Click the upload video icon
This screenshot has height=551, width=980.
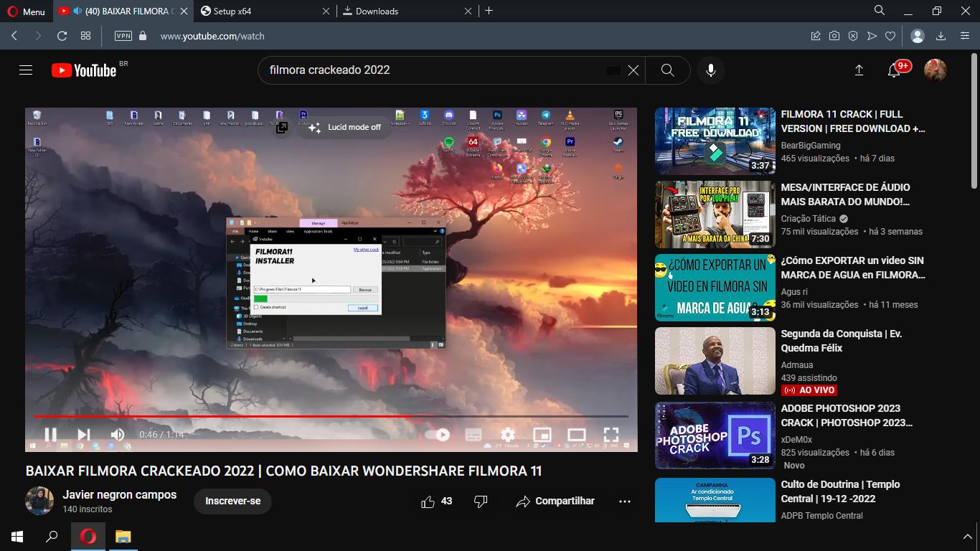(859, 70)
